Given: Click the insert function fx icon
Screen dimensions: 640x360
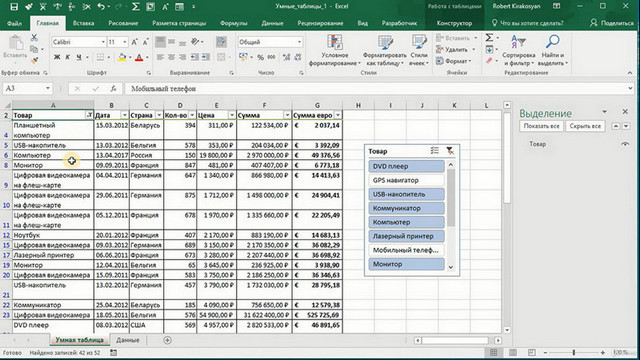Looking at the screenshot, I should [113, 89].
